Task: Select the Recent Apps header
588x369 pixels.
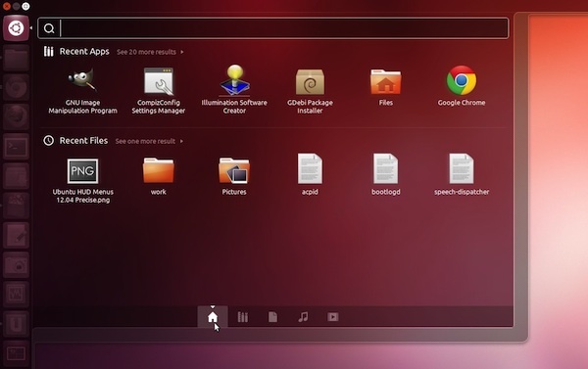Action: point(84,51)
